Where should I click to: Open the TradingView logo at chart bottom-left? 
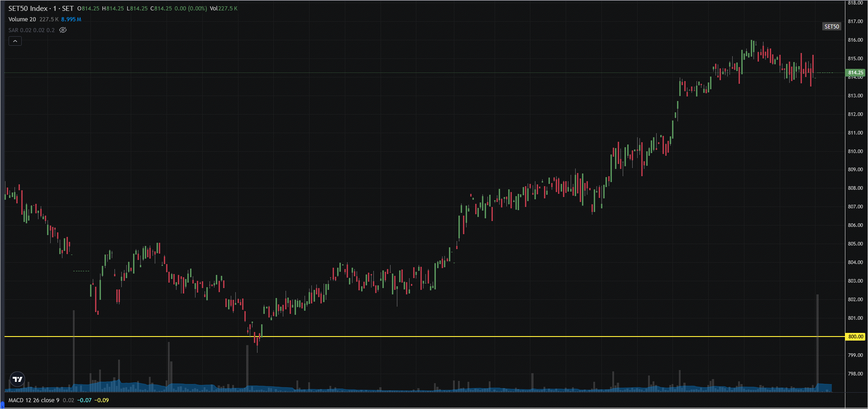(17, 379)
